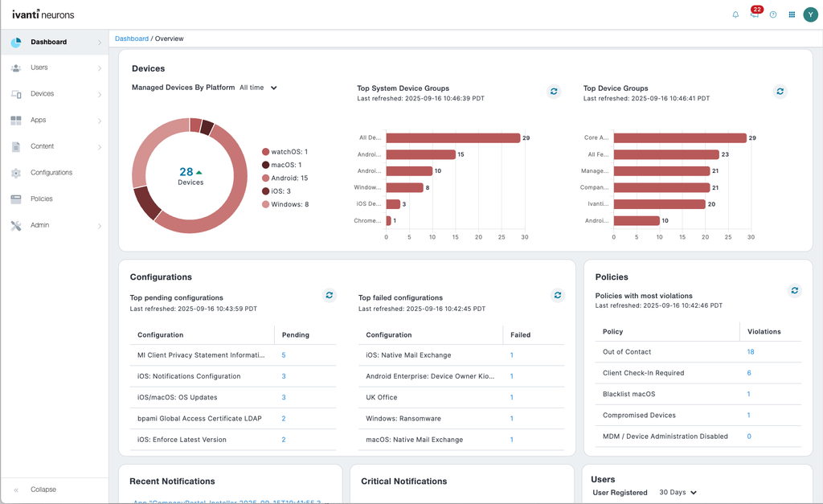
Task: Open the apps grid launcher icon
Action: coord(792,14)
